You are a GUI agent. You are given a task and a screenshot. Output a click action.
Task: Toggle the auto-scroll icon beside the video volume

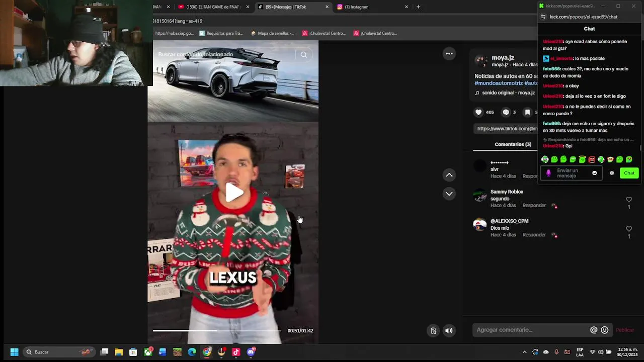click(x=433, y=330)
